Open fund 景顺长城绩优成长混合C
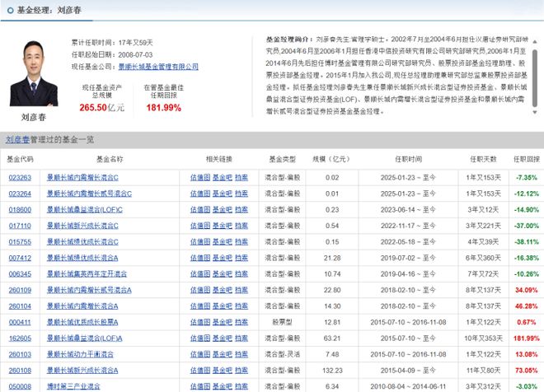Screen dimensions: 544x392 pos(82,242)
